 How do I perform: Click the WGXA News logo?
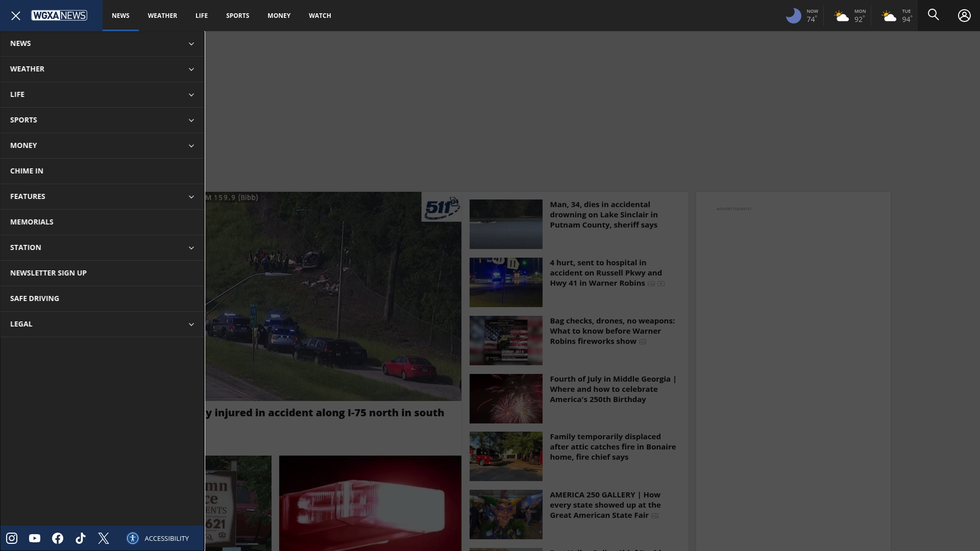(x=59, y=15)
